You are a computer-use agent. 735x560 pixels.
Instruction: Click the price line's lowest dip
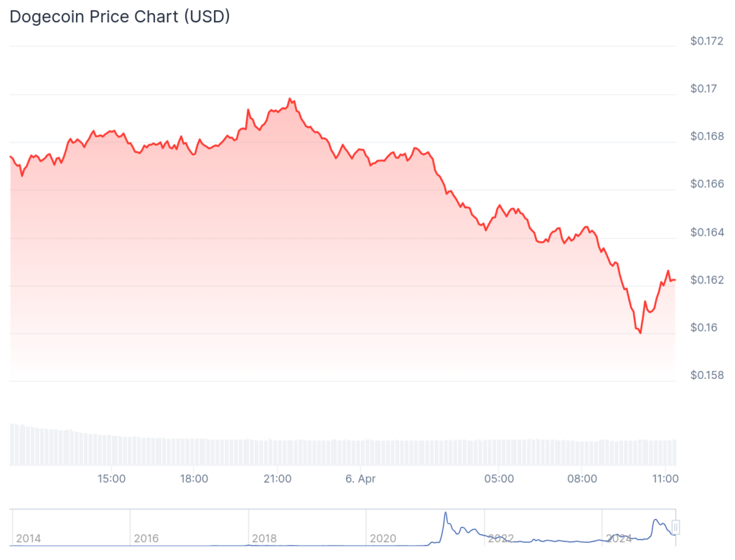click(640, 333)
